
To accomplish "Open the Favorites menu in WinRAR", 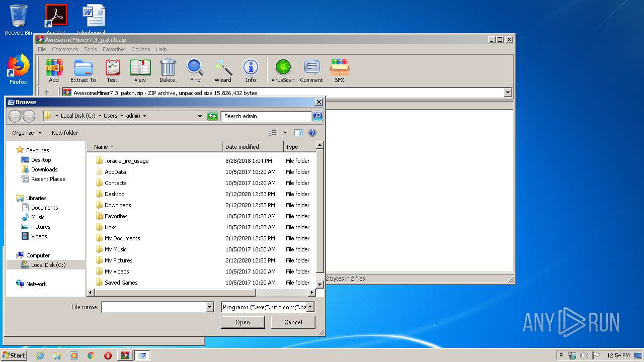I will (114, 49).
